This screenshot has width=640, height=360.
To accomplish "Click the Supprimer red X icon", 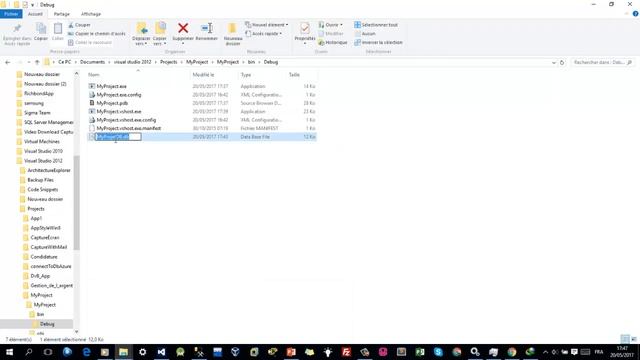I will point(183,28).
